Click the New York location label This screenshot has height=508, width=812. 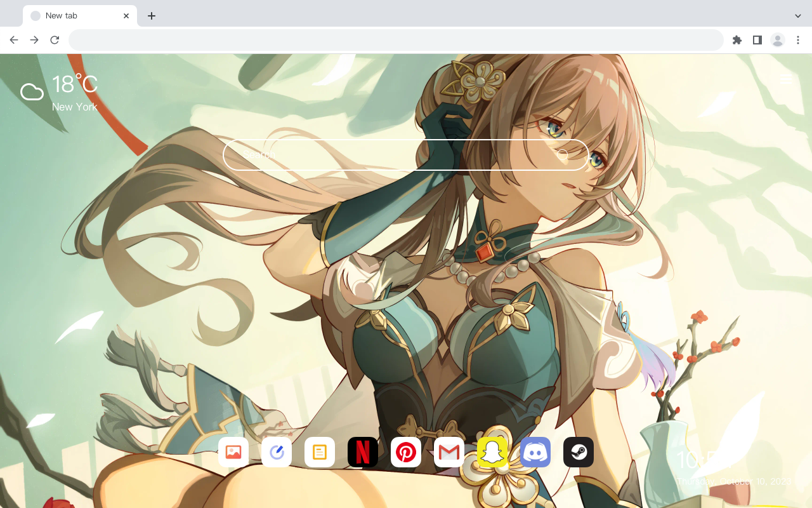pos(75,107)
